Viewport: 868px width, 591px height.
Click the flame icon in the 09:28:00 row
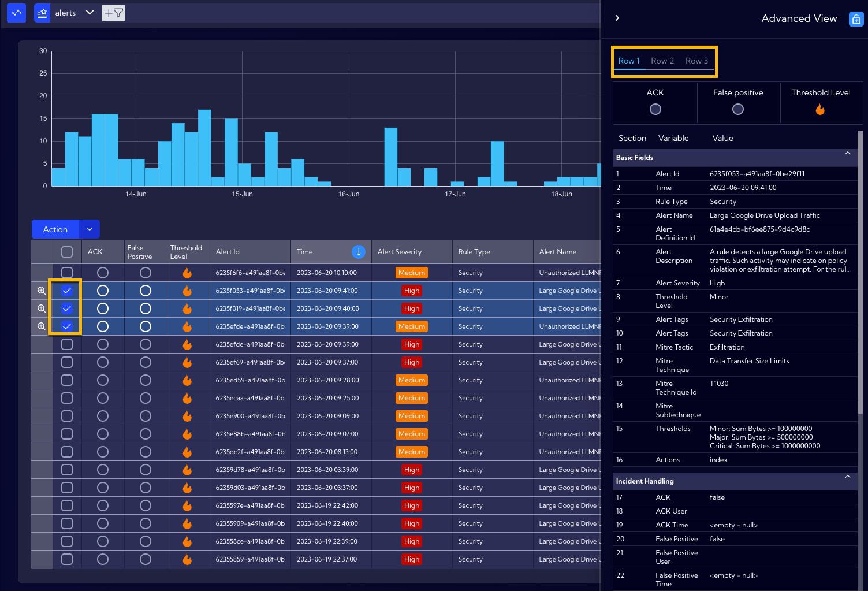point(187,380)
